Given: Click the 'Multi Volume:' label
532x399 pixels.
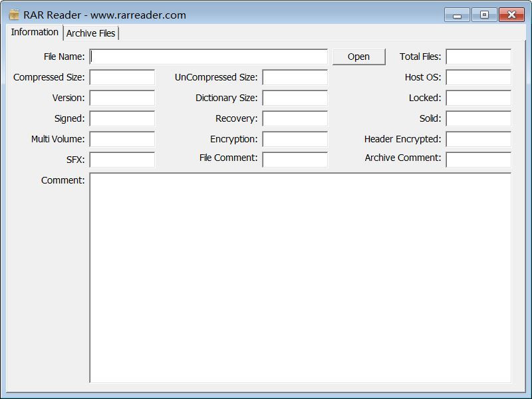Looking at the screenshot, I should (x=58, y=139).
